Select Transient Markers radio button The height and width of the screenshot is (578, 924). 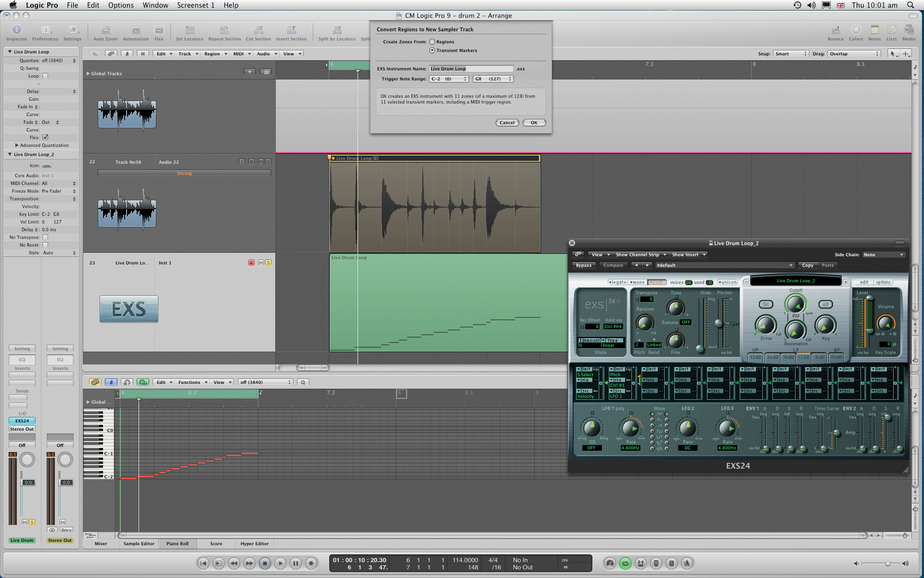431,50
